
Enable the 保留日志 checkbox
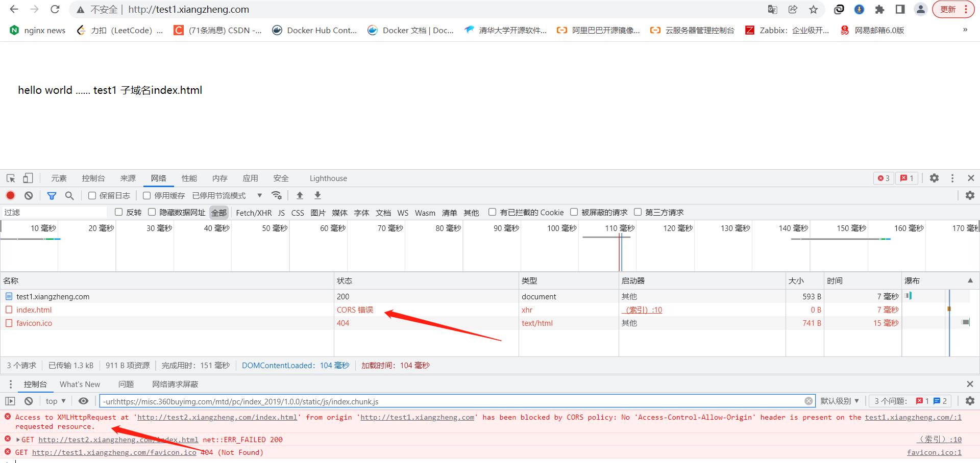92,195
